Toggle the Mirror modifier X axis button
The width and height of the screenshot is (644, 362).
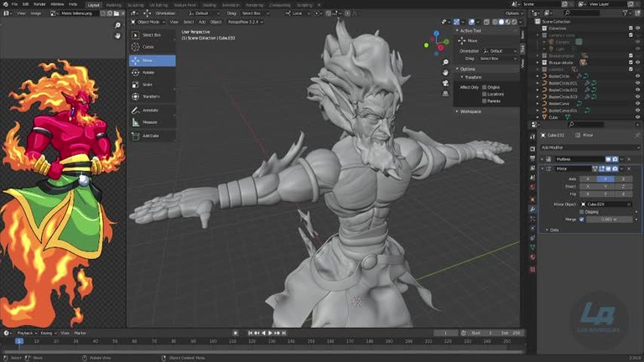(587, 178)
